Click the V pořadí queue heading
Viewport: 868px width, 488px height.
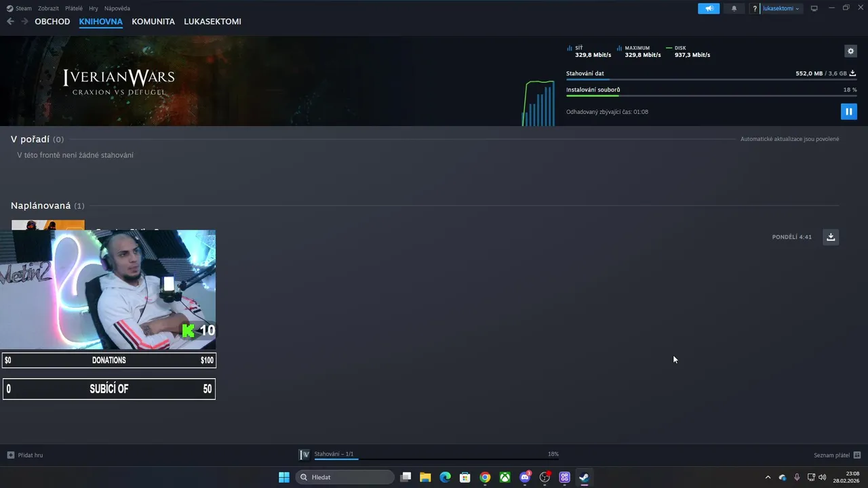(30, 139)
